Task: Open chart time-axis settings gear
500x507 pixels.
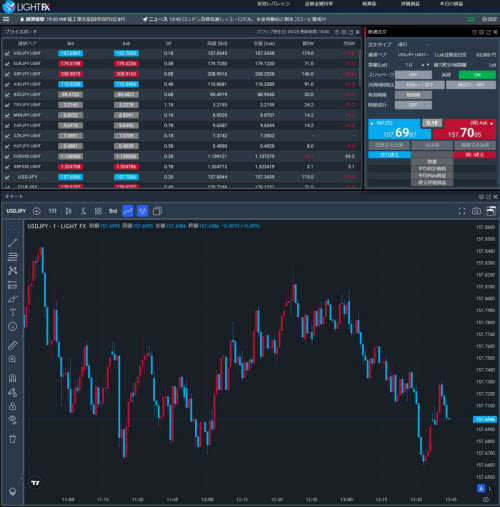Action: click(x=486, y=499)
